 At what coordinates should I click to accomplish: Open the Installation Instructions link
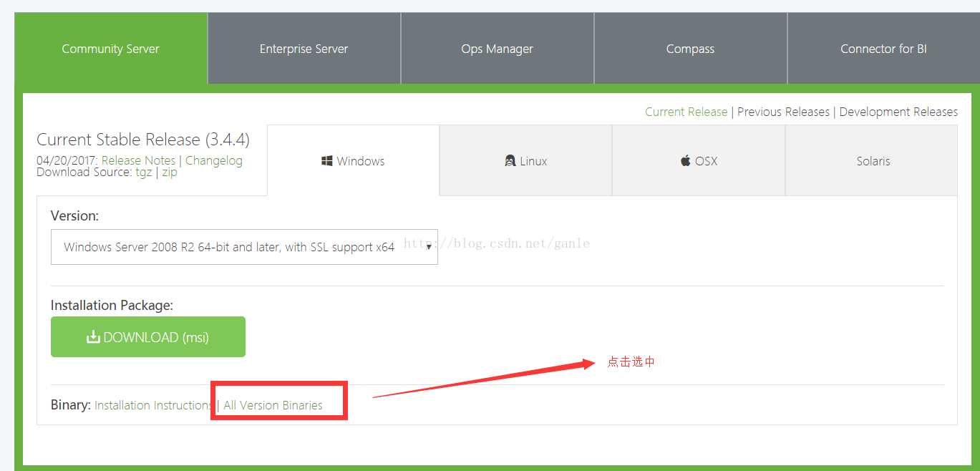[154, 405]
